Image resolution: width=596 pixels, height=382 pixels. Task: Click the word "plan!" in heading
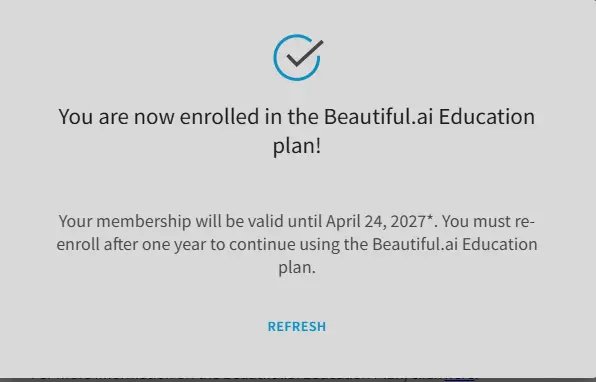[297, 146]
